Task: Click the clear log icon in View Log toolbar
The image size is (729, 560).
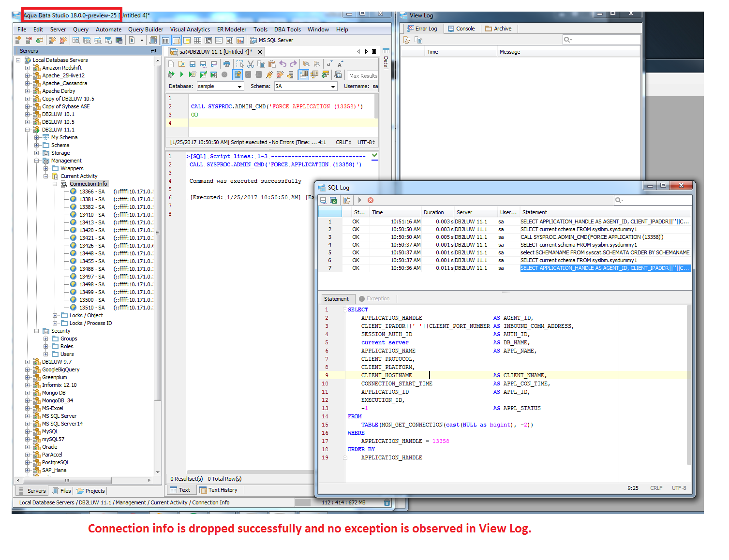Action: [x=407, y=40]
